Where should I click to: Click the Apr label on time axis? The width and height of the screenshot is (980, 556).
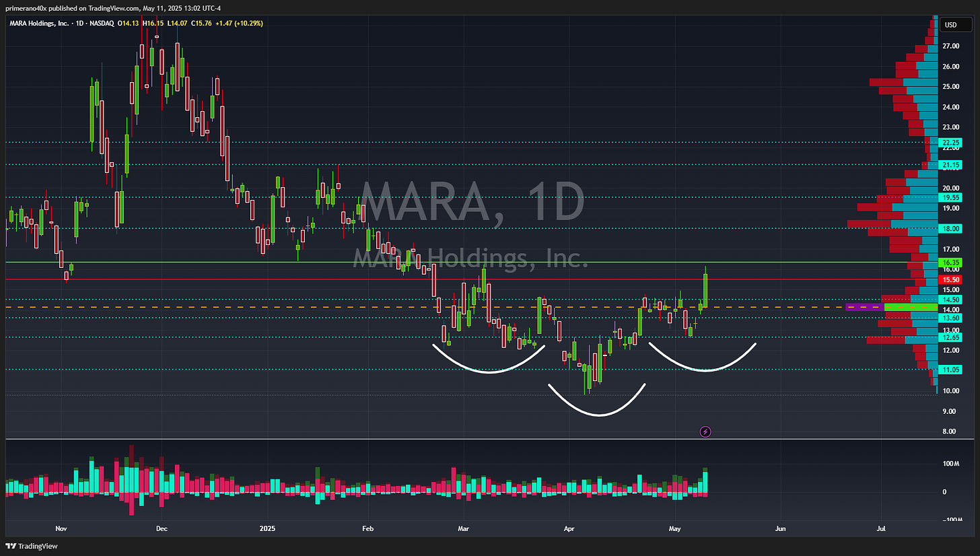[569, 529]
